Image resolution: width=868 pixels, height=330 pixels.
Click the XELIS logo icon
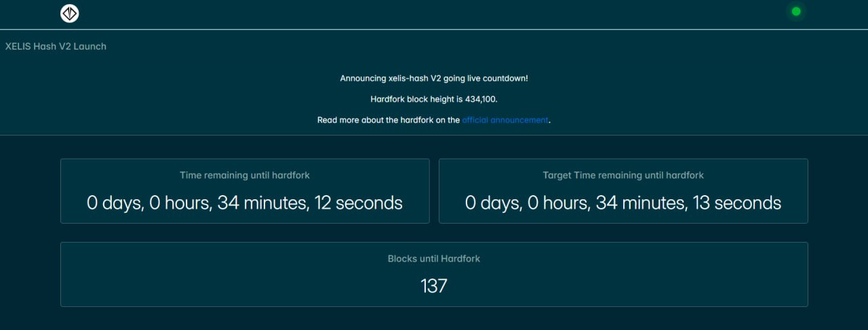click(x=70, y=13)
